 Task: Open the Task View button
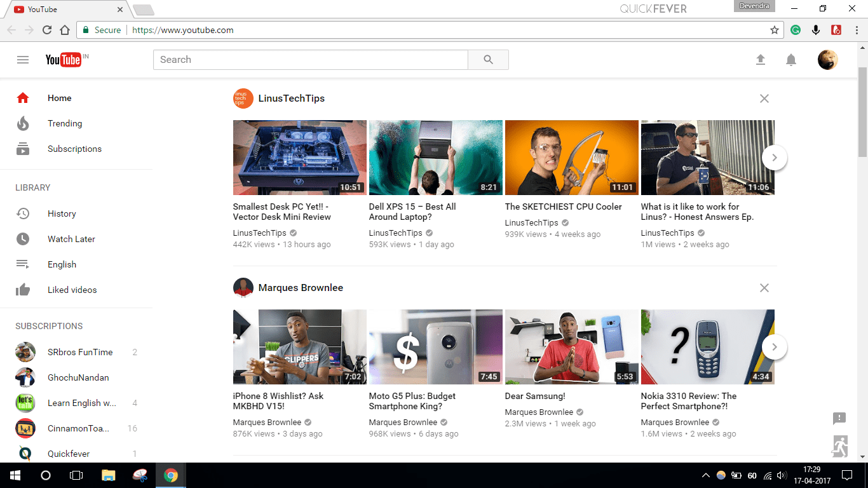76,475
